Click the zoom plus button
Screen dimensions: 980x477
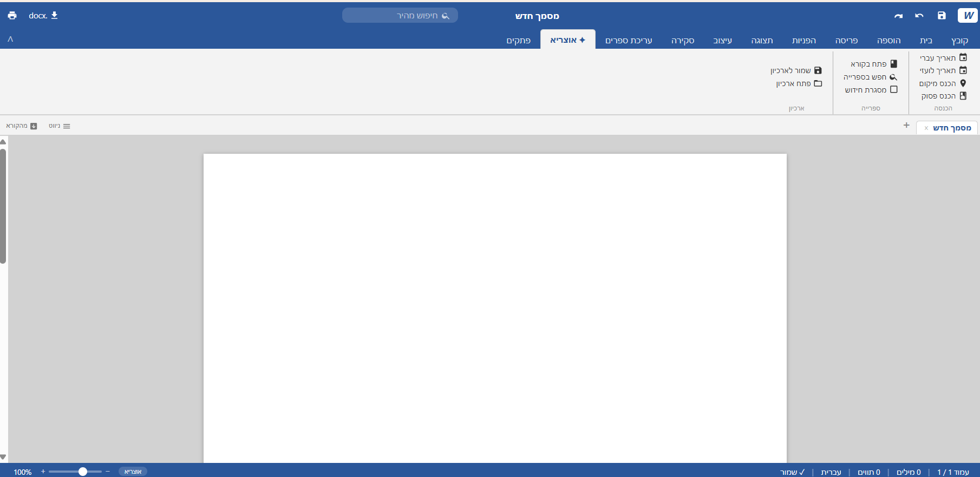pyautogui.click(x=43, y=472)
